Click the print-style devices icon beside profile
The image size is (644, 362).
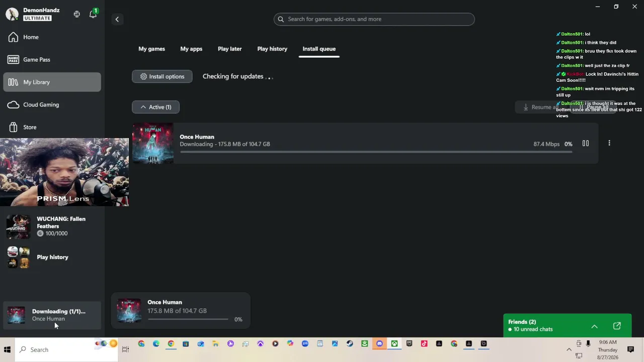[76, 14]
